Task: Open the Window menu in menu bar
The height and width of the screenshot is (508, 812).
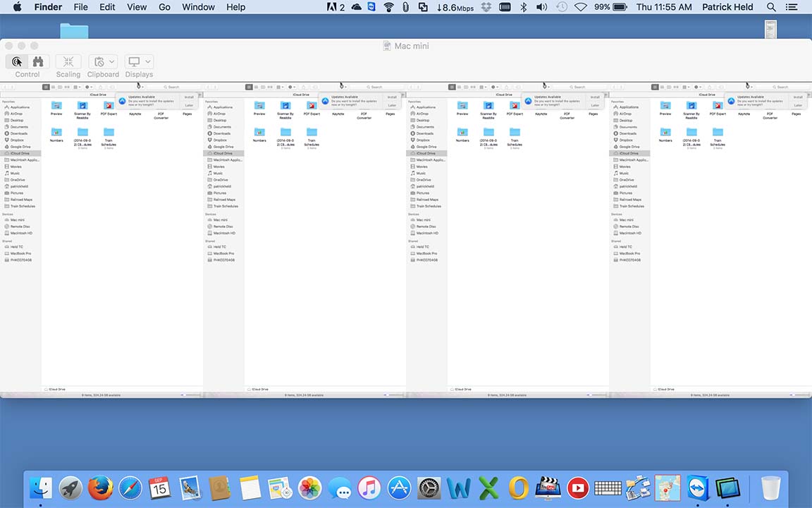Action: click(x=198, y=7)
